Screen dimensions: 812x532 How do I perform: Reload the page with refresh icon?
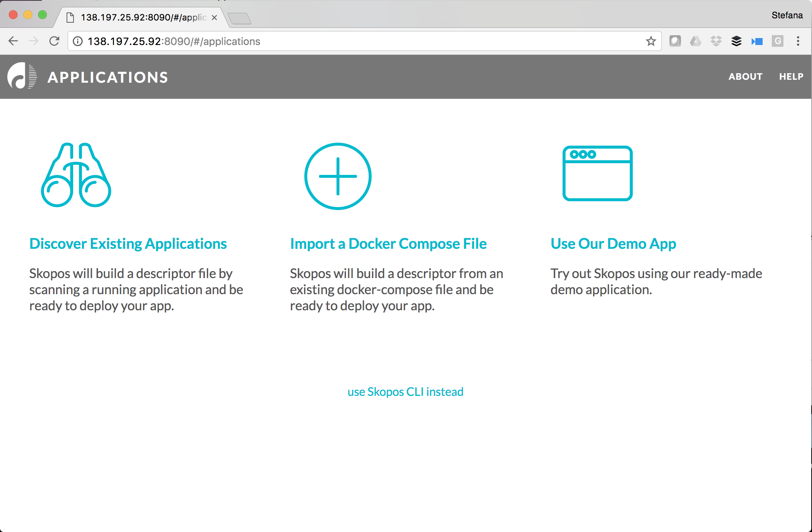[x=54, y=41]
